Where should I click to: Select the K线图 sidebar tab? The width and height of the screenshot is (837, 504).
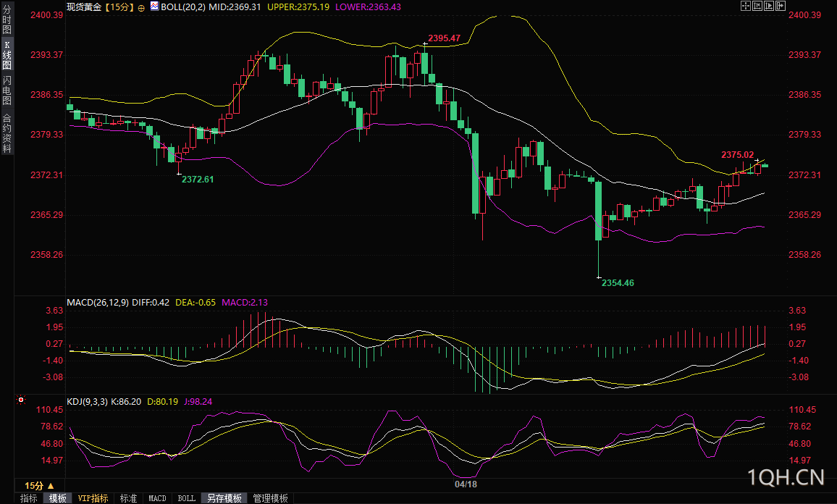point(7,55)
